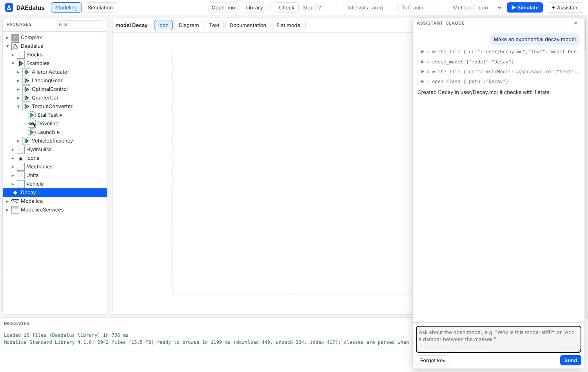Click the LandingGear example icon
588x372 pixels.
click(26, 81)
